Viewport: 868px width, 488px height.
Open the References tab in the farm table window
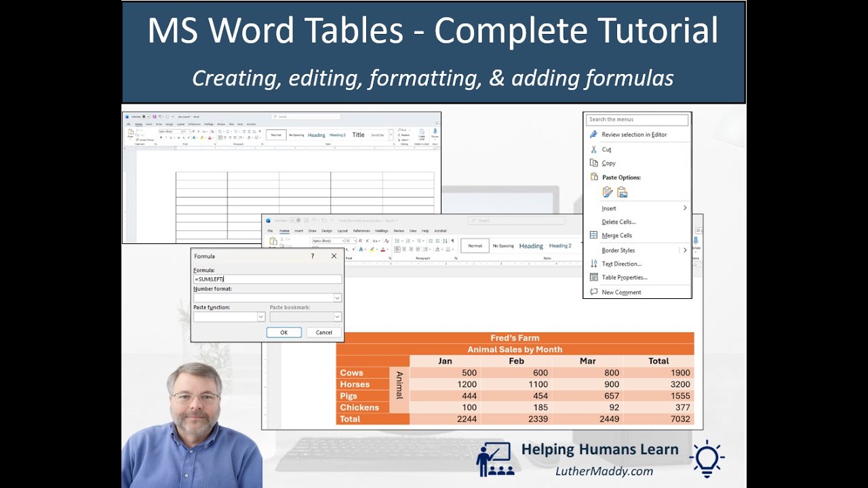pos(361,231)
